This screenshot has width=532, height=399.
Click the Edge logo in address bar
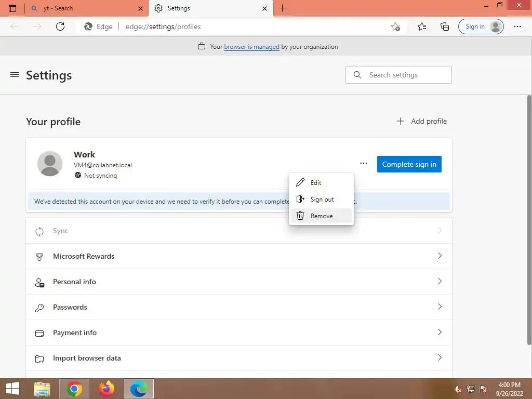pyautogui.click(x=88, y=26)
